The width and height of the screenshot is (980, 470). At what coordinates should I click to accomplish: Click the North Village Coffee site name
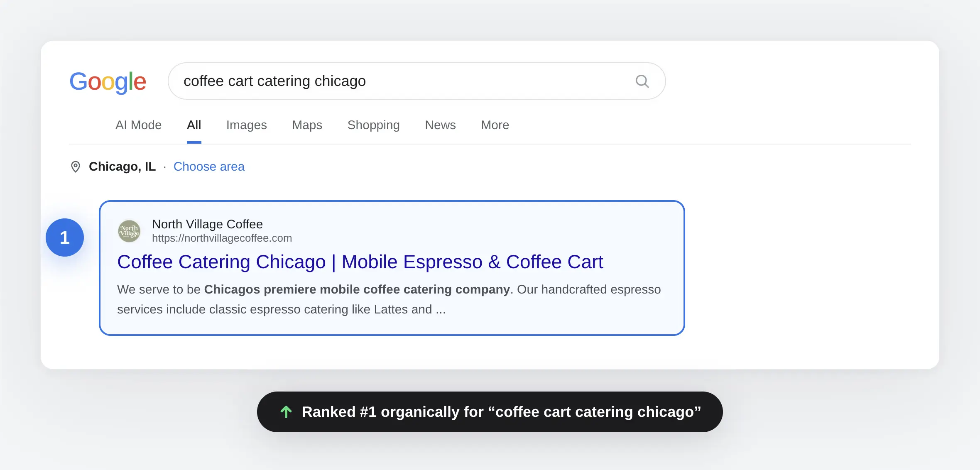207,224
